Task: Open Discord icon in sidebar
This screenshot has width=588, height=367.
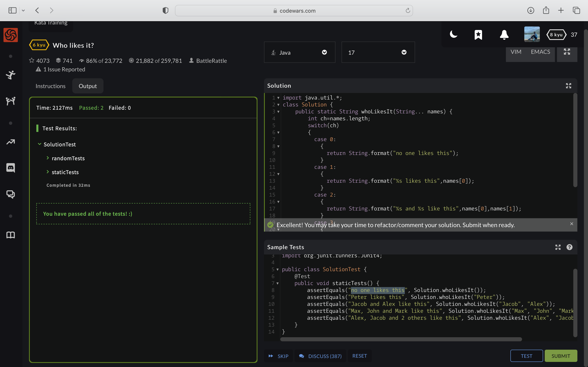Action: (x=10, y=167)
